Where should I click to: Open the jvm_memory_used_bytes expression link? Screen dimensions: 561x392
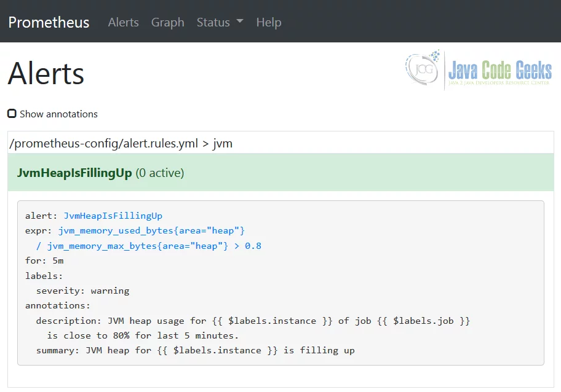151,231
